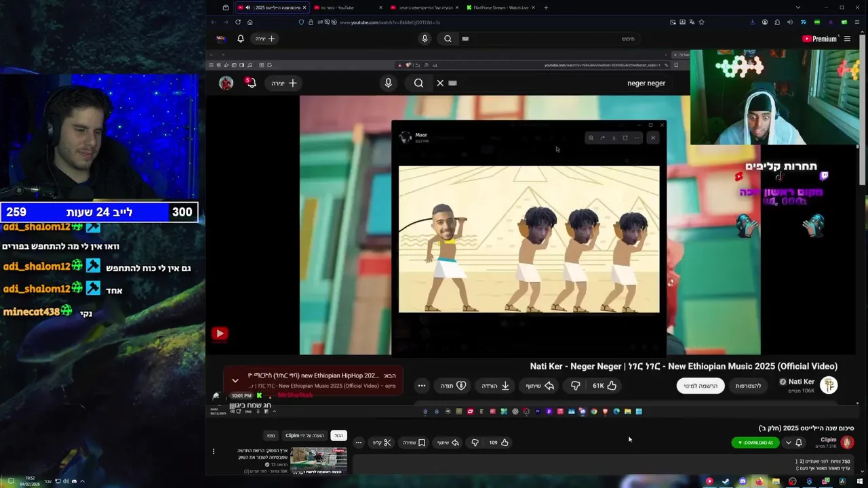
Task: Dislike the Nati Ker Neger Neger video
Action: coord(575,386)
